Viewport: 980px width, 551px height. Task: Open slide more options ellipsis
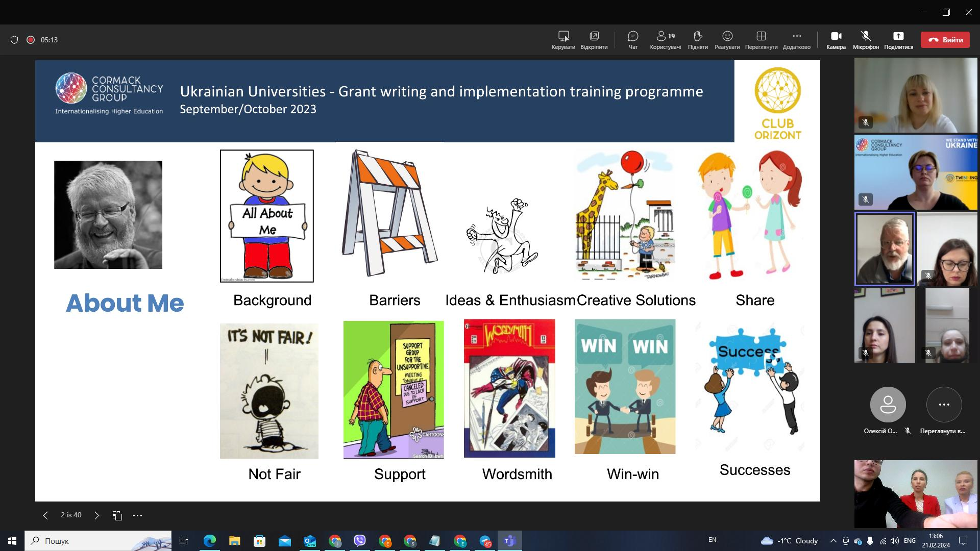(137, 515)
